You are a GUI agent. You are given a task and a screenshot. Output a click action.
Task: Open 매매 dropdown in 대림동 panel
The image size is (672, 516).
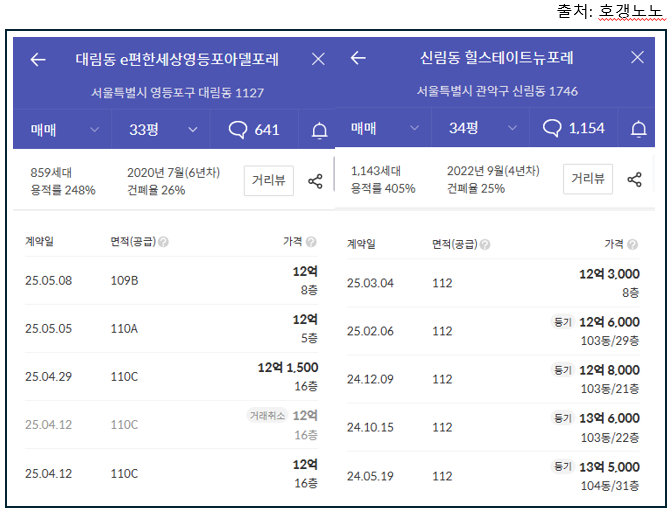click(x=63, y=129)
